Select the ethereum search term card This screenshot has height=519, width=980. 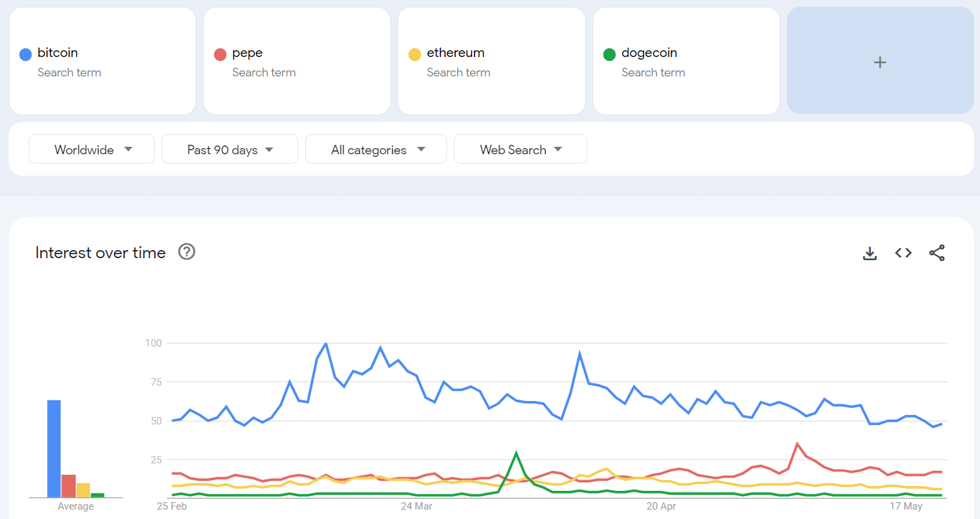coord(491,61)
